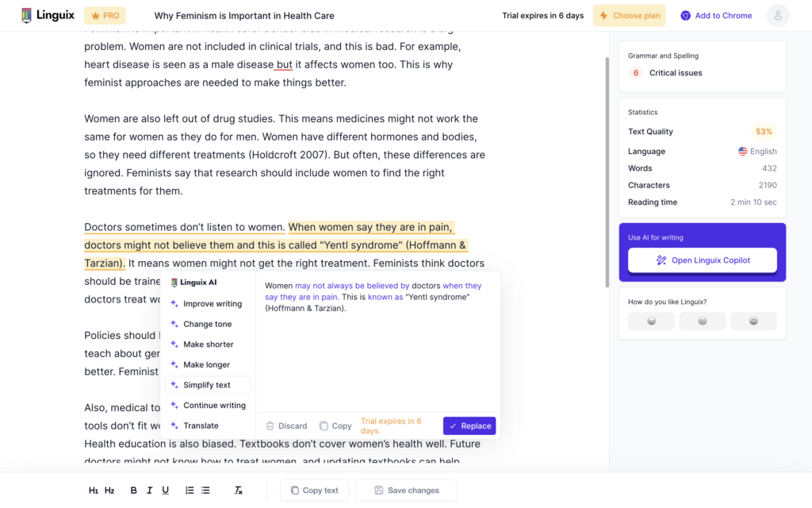Viewport: 812px width, 508px height.
Task: Apply the numbered list format
Action: coord(190,490)
